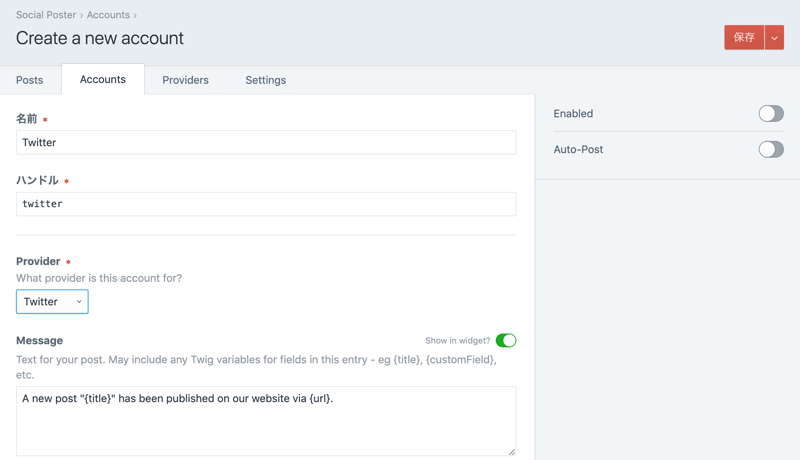
Task: Switch to the Posts tab
Action: click(x=30, y=80)
